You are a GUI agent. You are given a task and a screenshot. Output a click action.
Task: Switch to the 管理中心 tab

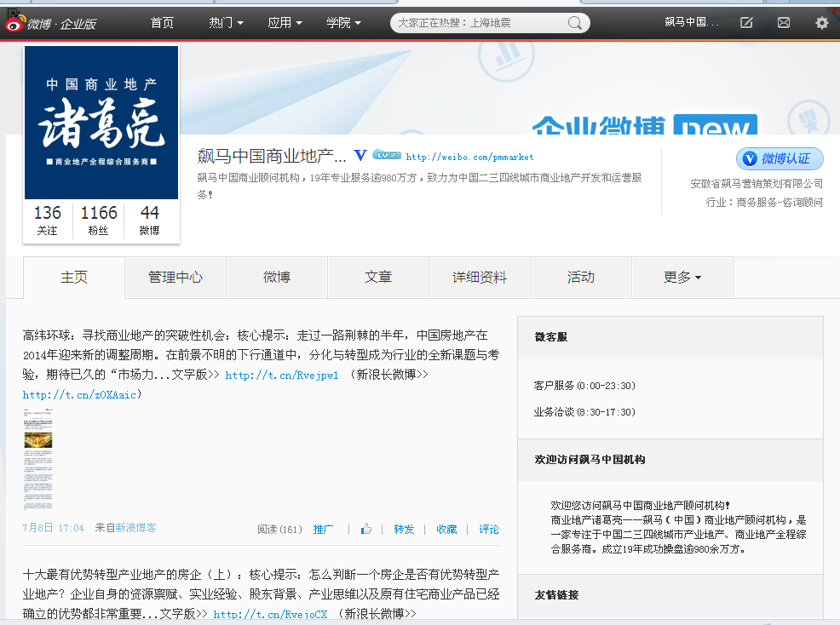pyautogui.click(x=175, y=277)
